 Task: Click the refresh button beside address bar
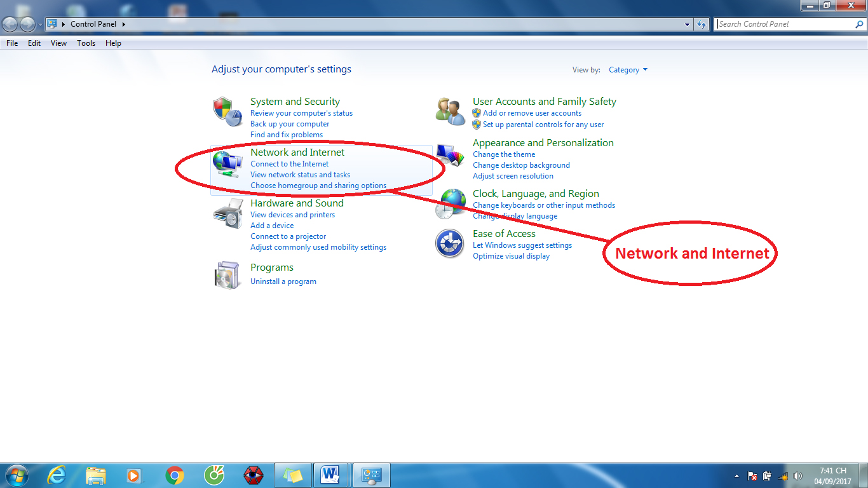coord(702,24)
